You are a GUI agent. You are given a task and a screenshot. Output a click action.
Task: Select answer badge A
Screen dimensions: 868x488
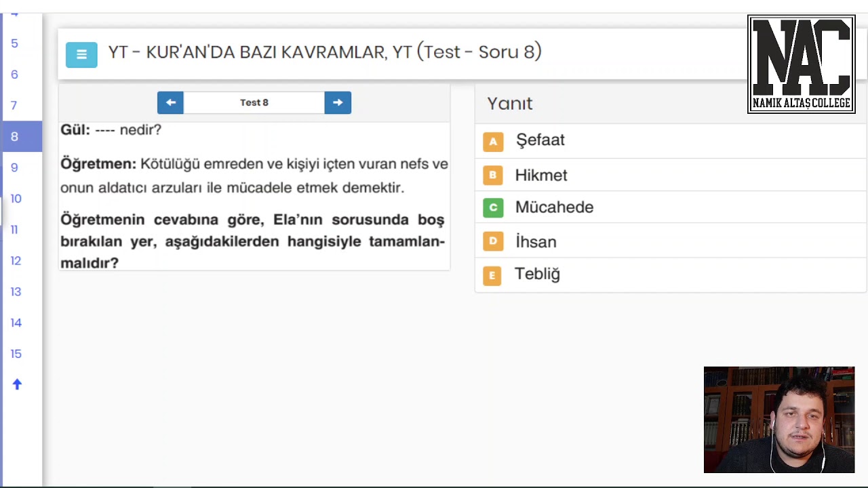[x=493, y=142]
